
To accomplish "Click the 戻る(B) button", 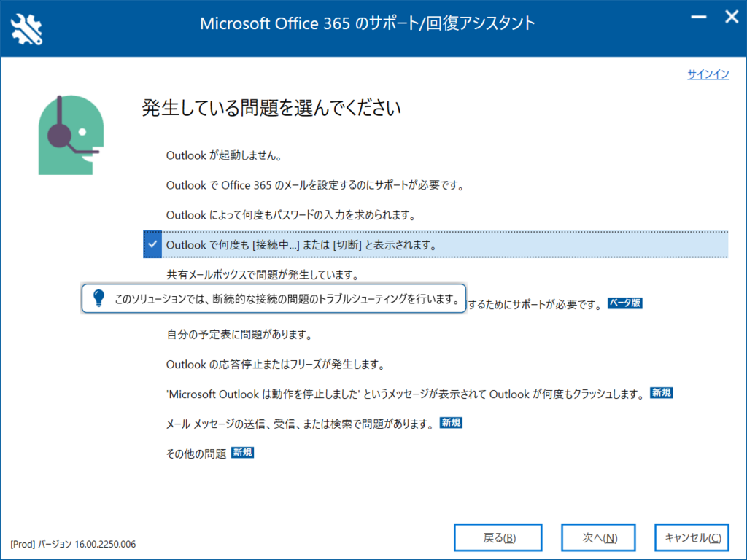I will pos(498,537).
